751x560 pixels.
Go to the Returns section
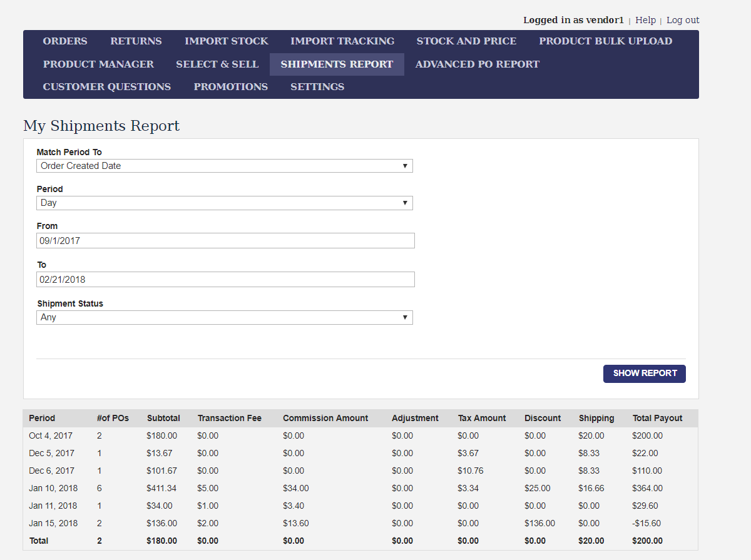136,41
